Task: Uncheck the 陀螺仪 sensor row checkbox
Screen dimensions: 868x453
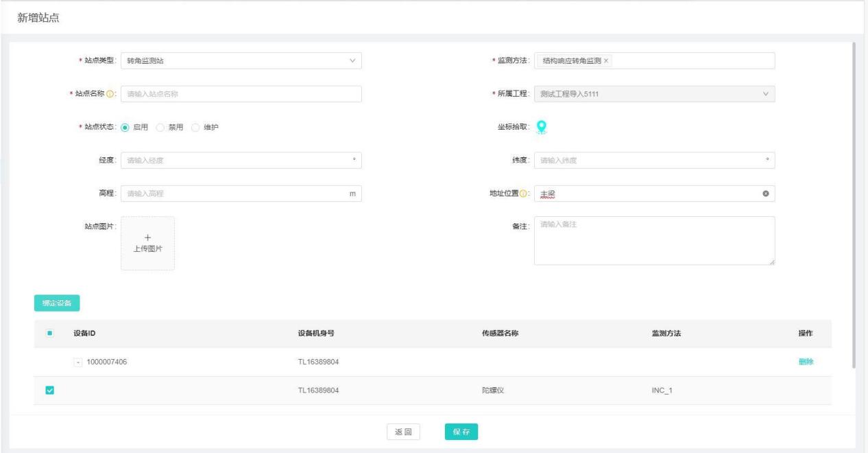Action: point(49,391)
